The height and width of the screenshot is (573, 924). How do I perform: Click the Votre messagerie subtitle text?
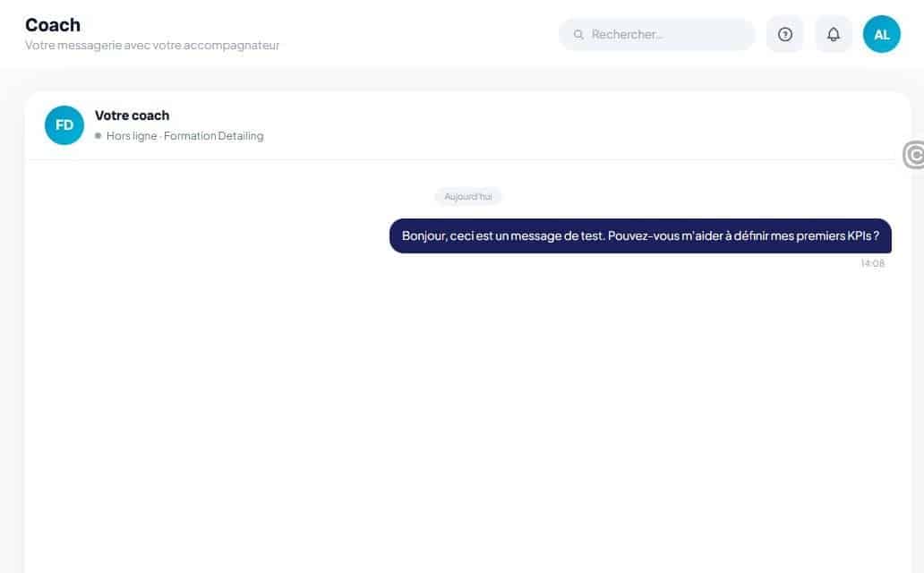tap(152, 46)
